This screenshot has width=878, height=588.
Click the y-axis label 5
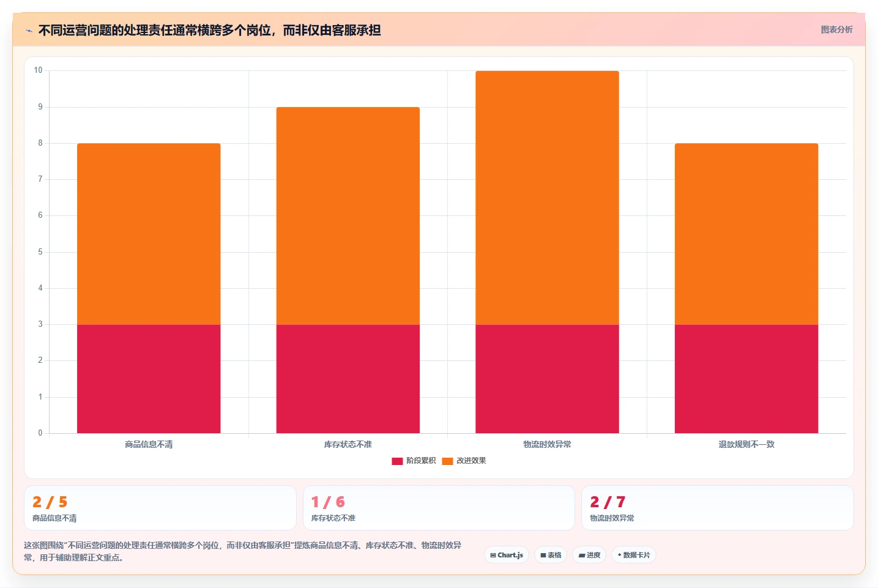click(40, 252)
